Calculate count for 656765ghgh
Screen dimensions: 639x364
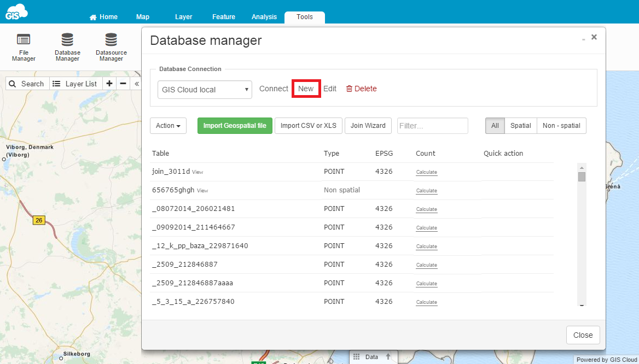427,191
